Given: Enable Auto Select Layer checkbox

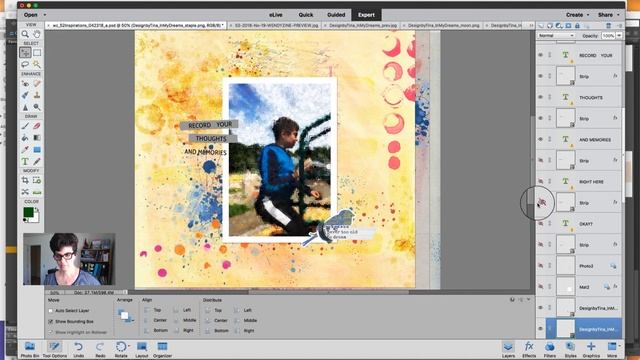Looking at the screenshot, I should [x=51, y=311].
